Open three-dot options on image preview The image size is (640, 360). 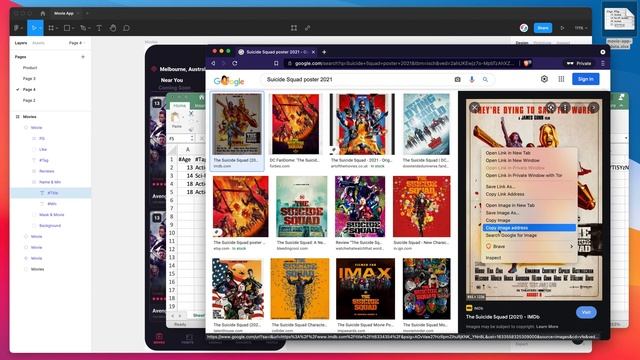pos(565,108)
